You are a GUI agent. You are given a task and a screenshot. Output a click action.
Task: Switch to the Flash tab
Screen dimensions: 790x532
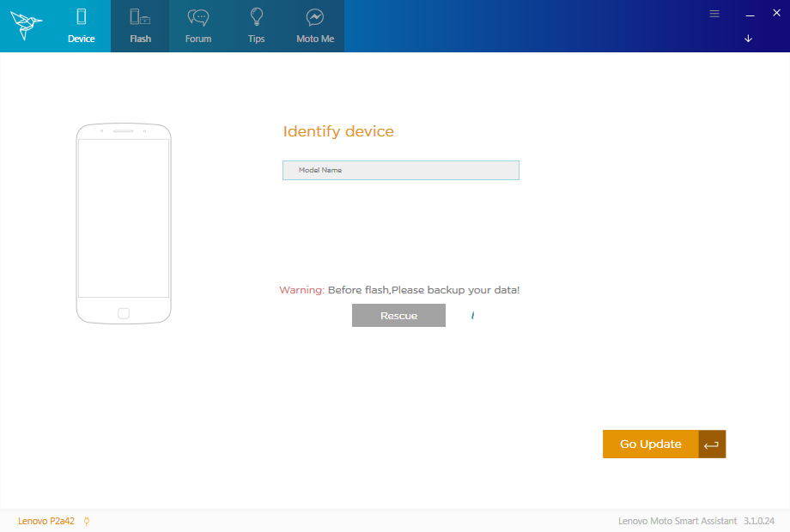pyautogui.click(x=140, y=27)
